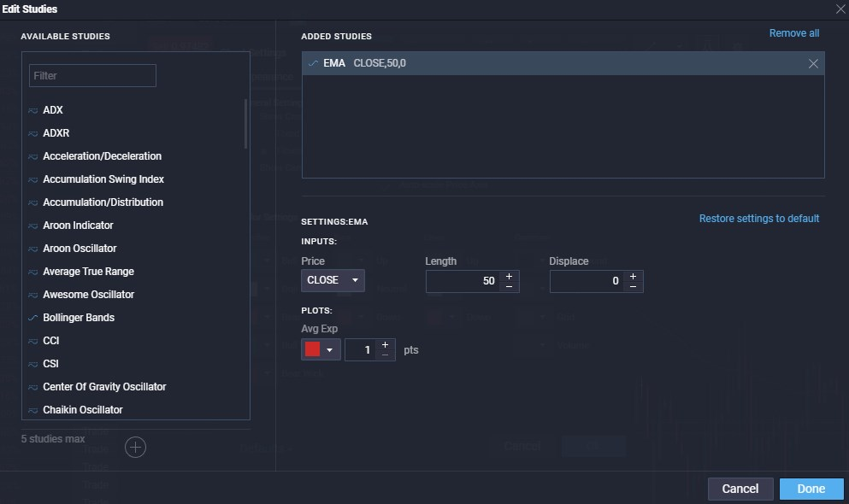Decrease the Length value with minus
This screenshot has height=504, width=849.
pos(509,287)
